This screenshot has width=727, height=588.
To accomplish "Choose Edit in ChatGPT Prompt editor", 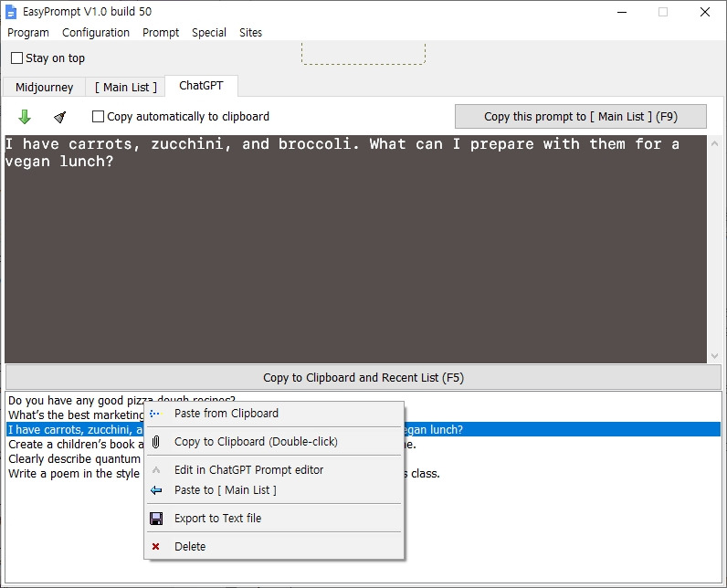I will 274,470.
